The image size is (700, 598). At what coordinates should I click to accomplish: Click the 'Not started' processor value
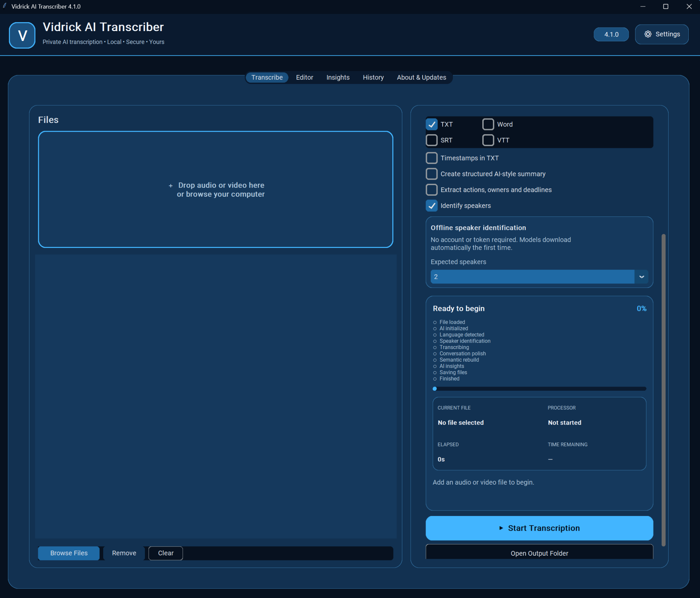[x=564, y=422]
